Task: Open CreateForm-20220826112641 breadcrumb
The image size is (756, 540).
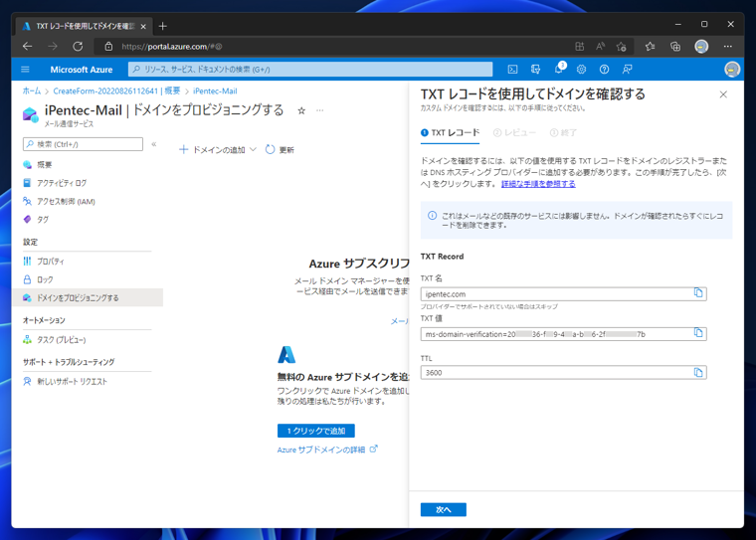Action: click(116, 90)
